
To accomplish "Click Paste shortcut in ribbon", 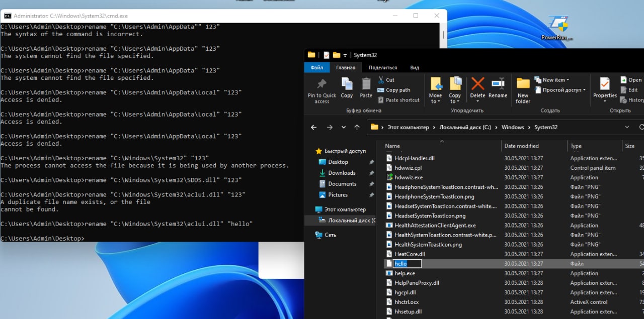I will [x=398, y=100].
